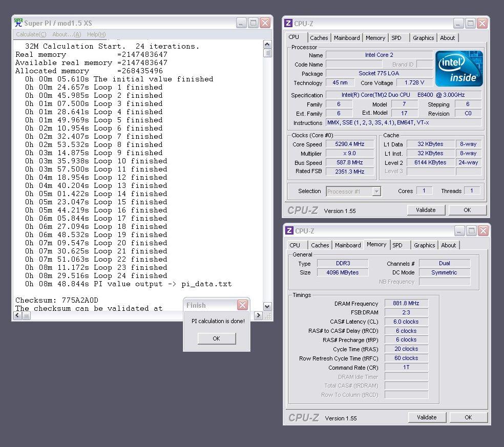Click the CPU-Z logo icon in bottom Memory window
Screen dimensions: 504x447
click(x=289, y=230)
